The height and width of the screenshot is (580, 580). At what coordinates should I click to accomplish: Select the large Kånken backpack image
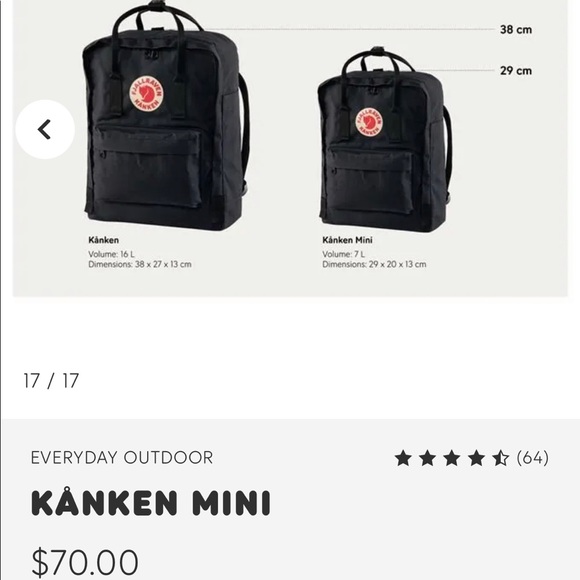[166, 117]
